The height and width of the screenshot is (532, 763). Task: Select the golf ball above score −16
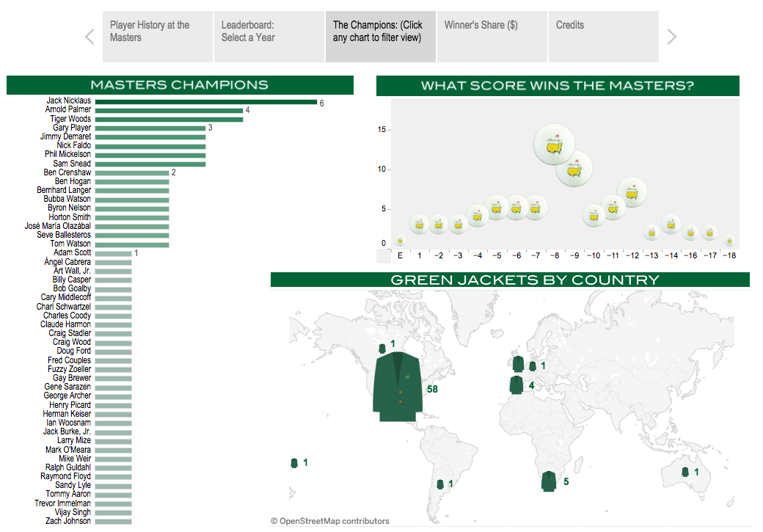(x=690, y=232)
